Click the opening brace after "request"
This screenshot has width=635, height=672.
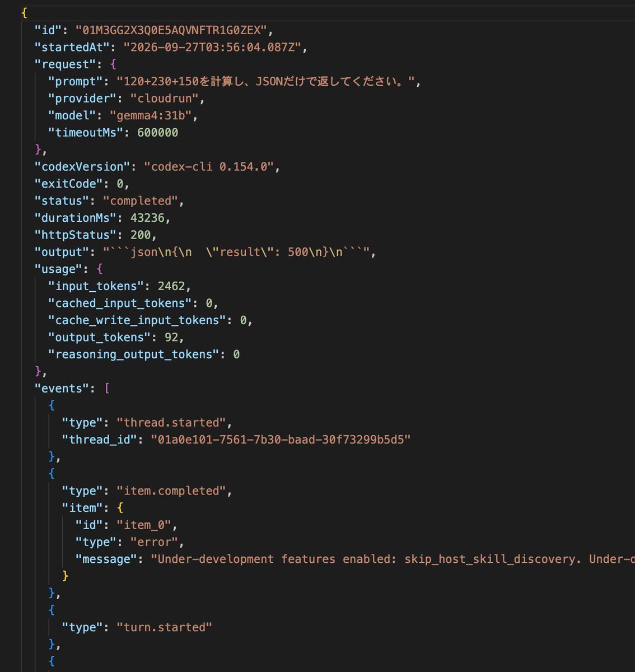(x=113, y=64)
